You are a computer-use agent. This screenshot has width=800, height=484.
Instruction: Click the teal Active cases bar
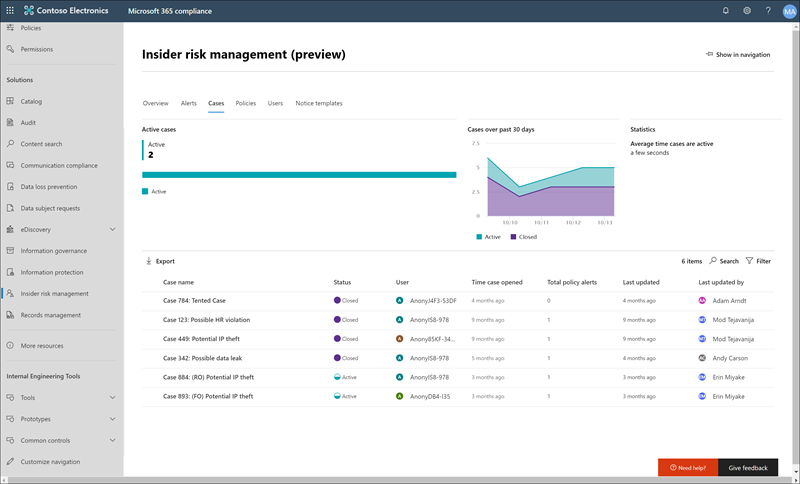tap(299, 175)
